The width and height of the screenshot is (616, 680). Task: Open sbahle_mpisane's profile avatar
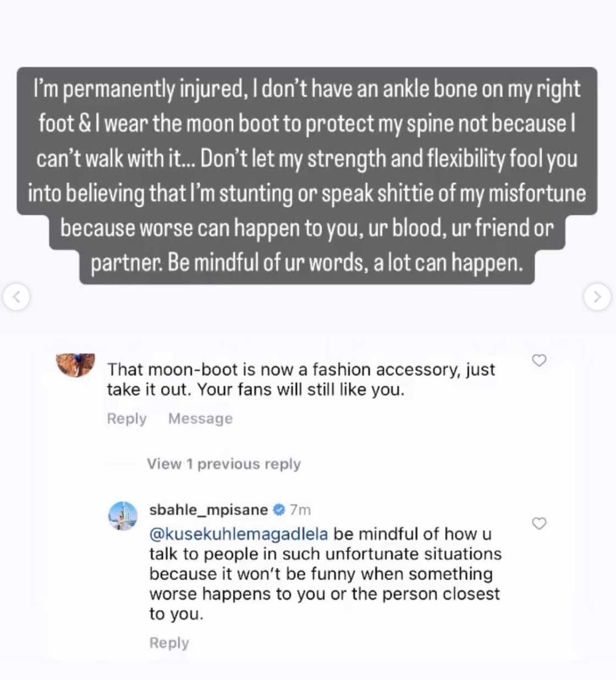point(122,515)
